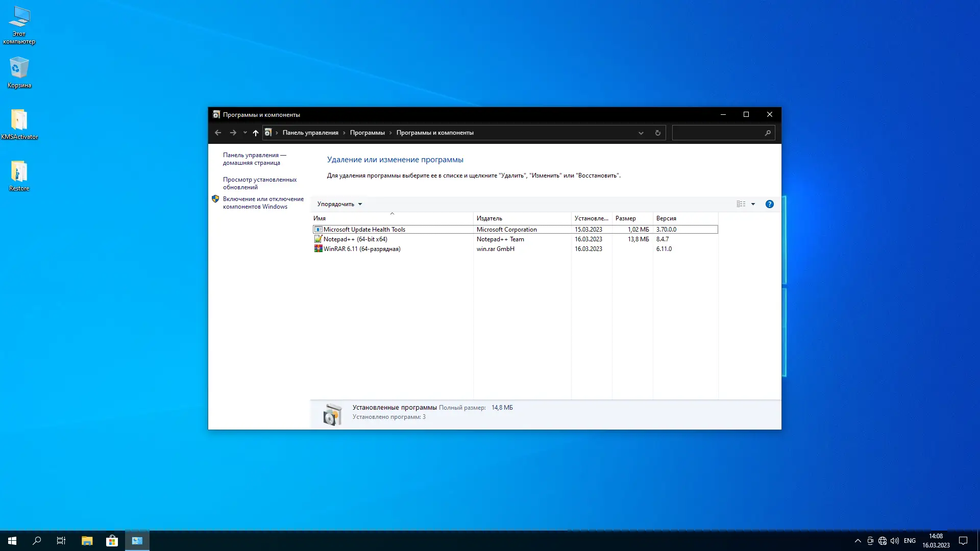
Task: Click the back arrow navigation icon
Action: [x=218, y=133]
